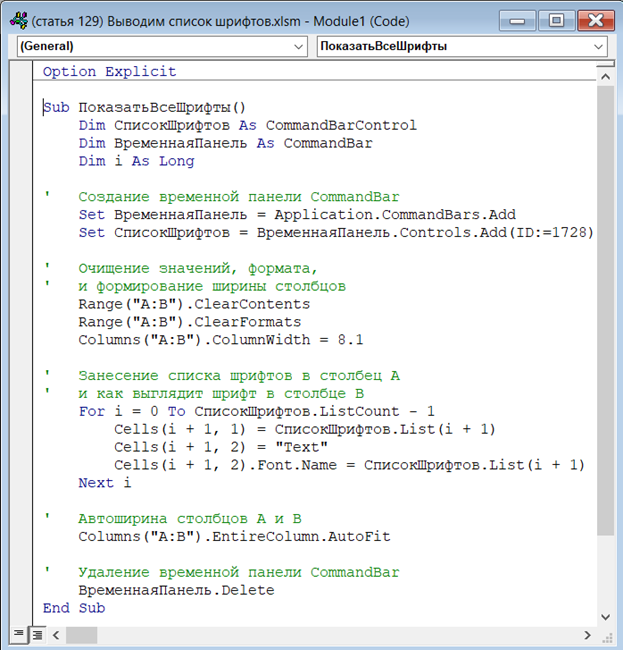The image size is (623, 650).
Task: Open the (General) object dropdown
Action: pyautogui.click(x=162, y=46)
